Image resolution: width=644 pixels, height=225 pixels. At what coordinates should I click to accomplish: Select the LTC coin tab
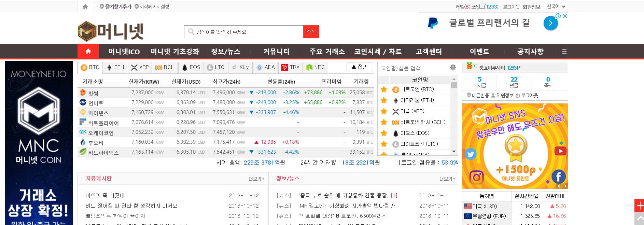(x=215, y=67)
